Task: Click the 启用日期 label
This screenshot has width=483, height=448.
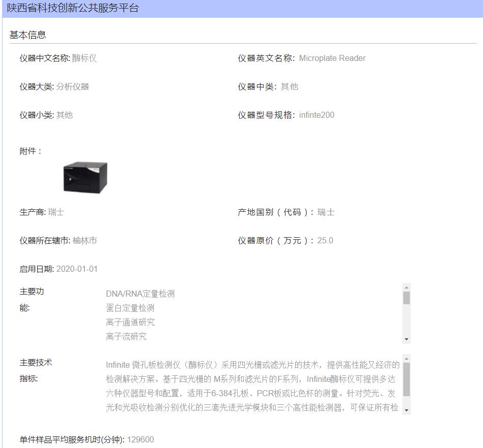Action: [x=37, y=269]
